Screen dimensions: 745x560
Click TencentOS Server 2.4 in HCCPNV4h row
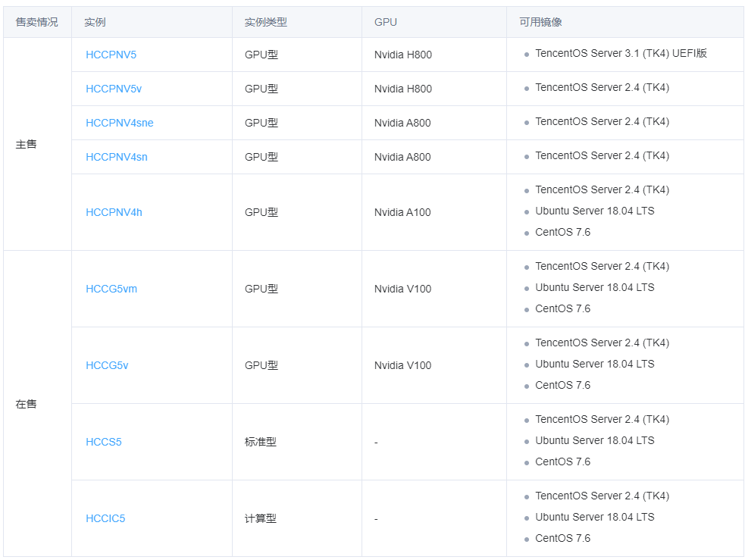pos(602,190)
